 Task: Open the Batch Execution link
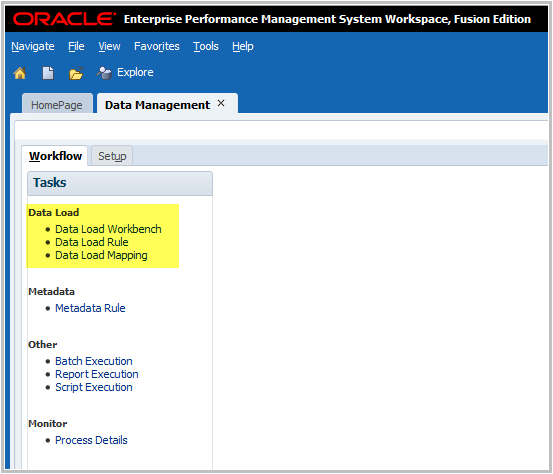94,361
